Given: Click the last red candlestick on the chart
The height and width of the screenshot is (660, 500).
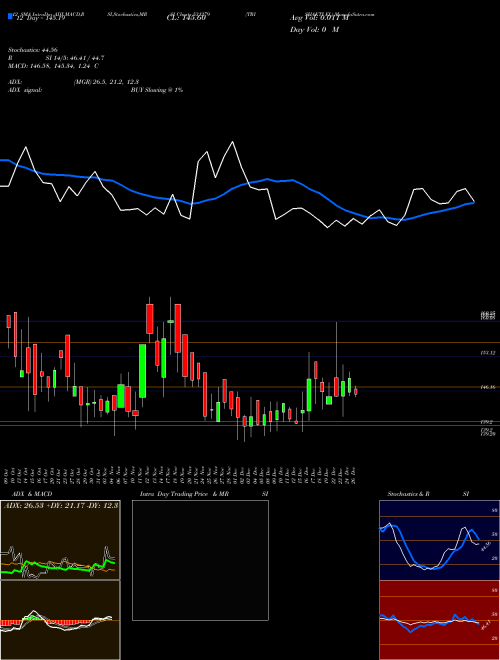Looking at the screenshot, I should click(x=356, y=391).
